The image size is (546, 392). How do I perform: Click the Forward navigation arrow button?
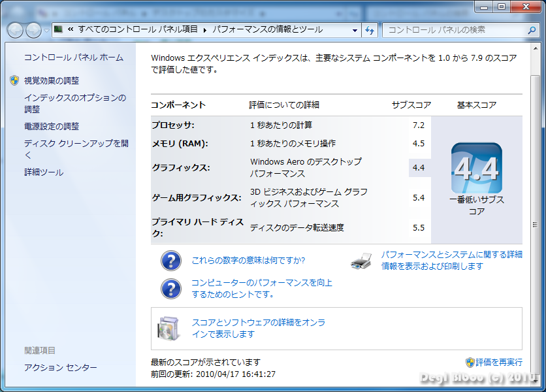click(33, 30)
